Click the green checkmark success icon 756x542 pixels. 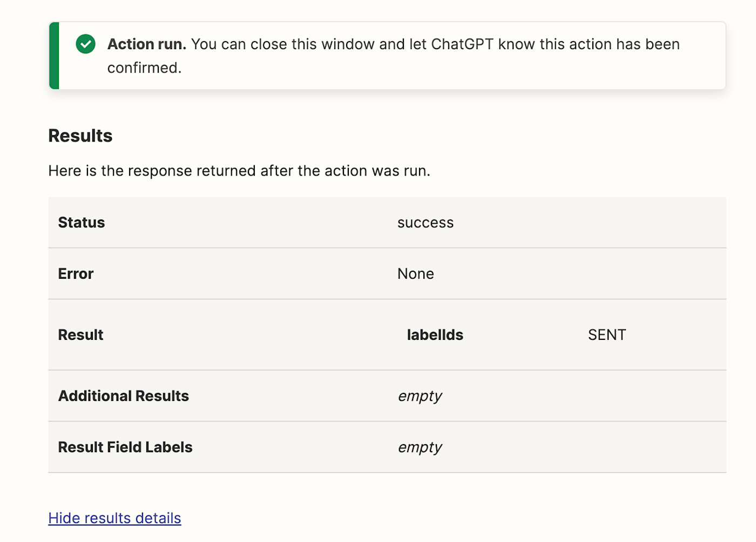(85, 44)
